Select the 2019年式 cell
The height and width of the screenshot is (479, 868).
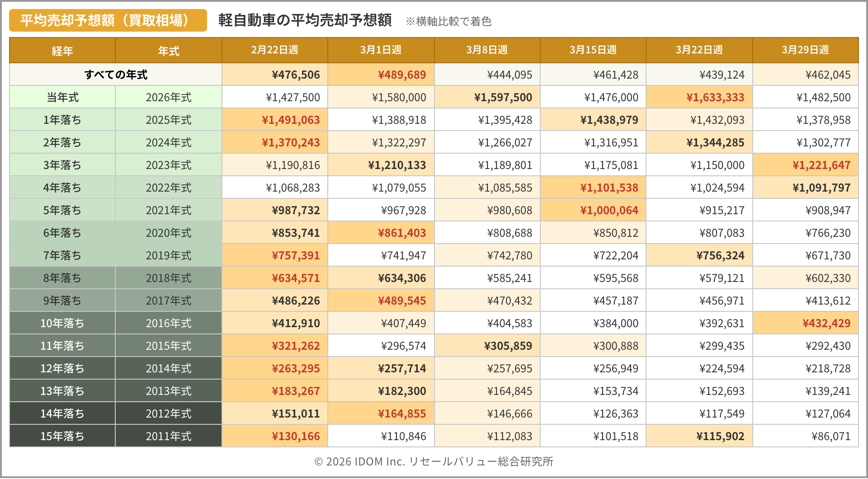point(169,255)
